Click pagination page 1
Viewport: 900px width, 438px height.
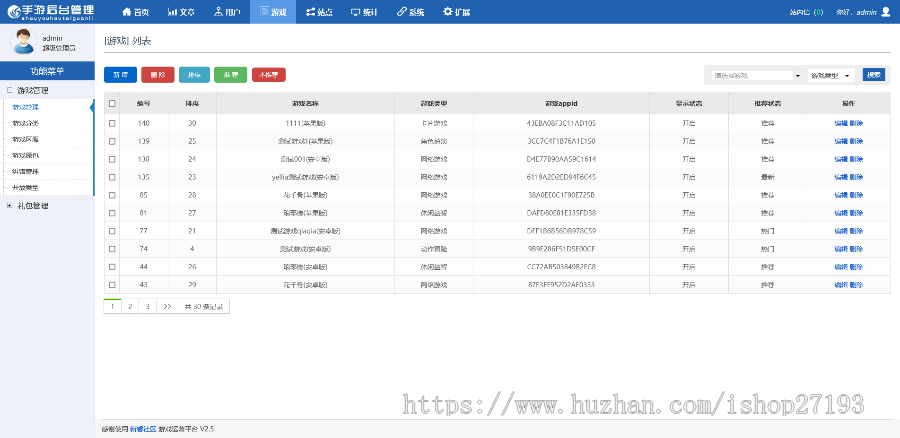(112, 307)
